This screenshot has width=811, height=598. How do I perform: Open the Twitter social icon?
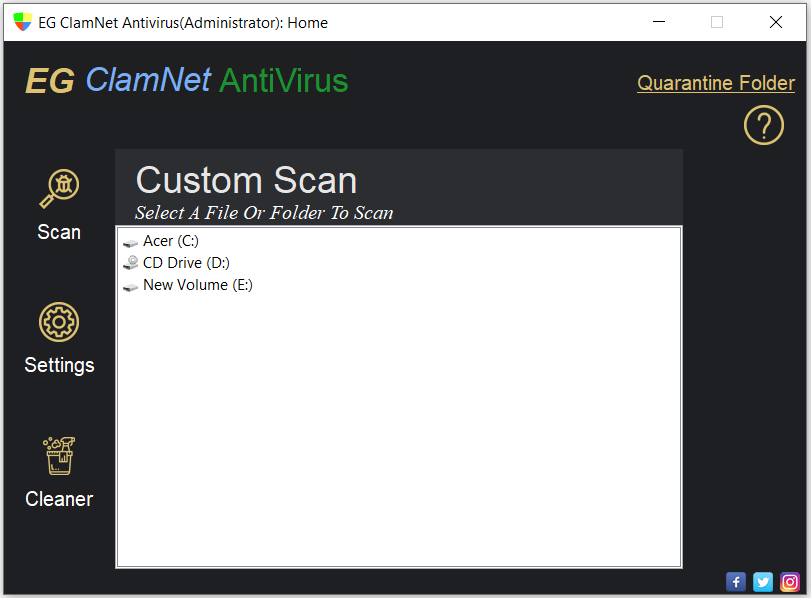pyautogui.click(x=763, y=582)
